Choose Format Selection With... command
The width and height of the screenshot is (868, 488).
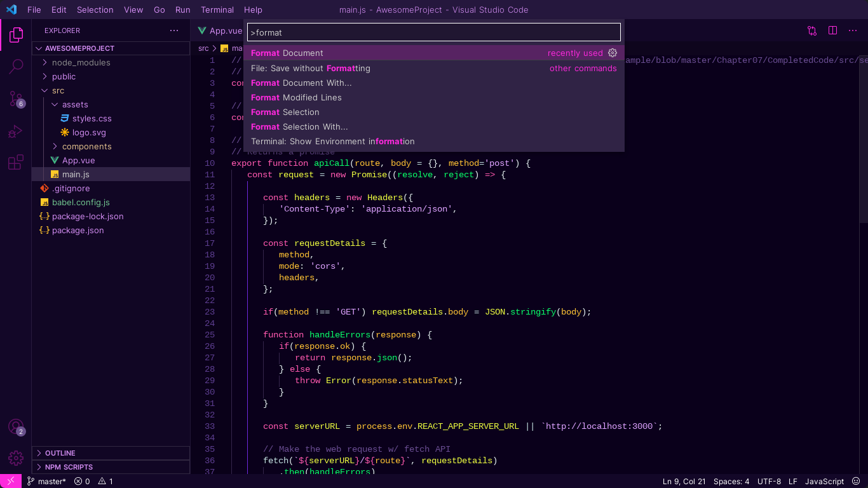point(434,126)
